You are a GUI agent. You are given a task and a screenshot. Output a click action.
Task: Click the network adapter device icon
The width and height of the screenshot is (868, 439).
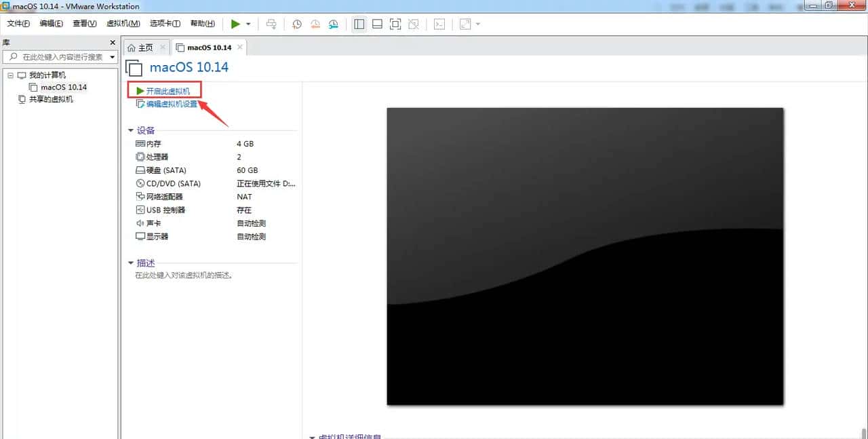pos(139,197)
